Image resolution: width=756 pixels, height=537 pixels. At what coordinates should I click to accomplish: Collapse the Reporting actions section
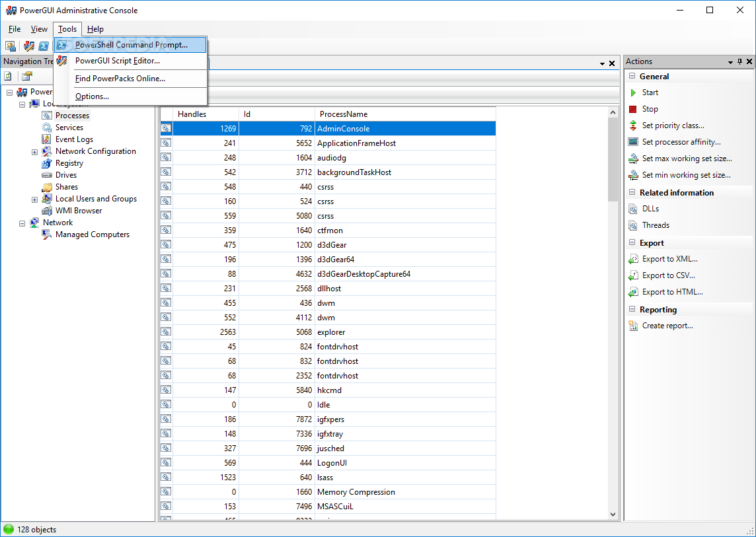(632, 310)
